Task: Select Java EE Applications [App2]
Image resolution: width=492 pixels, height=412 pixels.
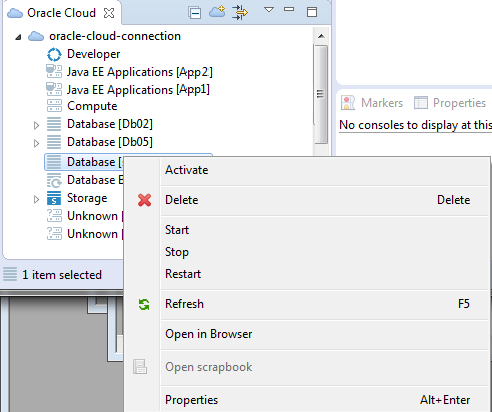Action: tap(140, 72)
